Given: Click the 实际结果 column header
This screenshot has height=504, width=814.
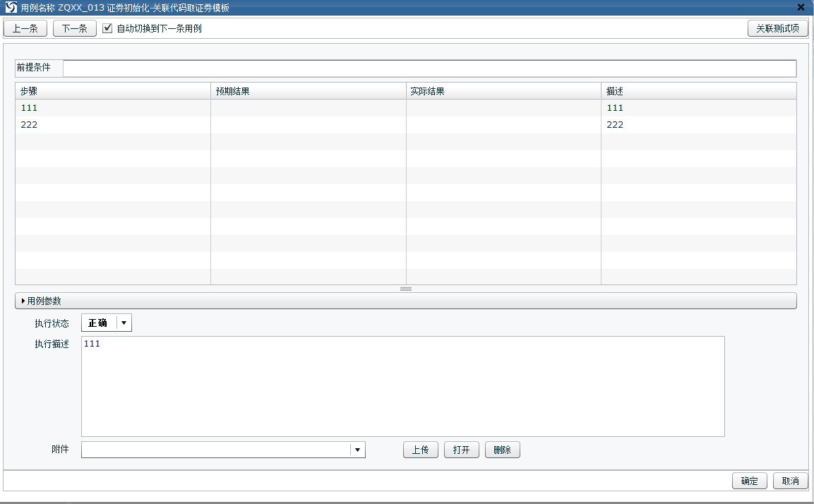Looking at the screenshot, I should tap(503, 91).
